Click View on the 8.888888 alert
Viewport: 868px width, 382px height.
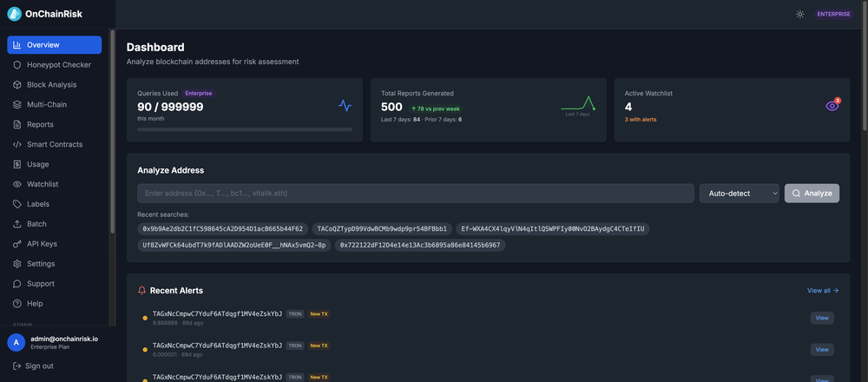click(822, 318)
